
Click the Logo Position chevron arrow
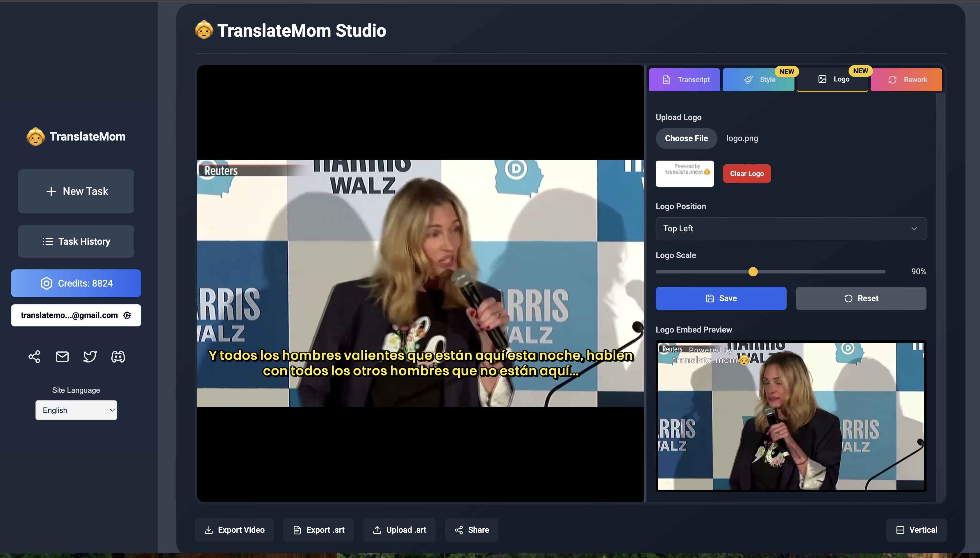(x=914, y=228)
